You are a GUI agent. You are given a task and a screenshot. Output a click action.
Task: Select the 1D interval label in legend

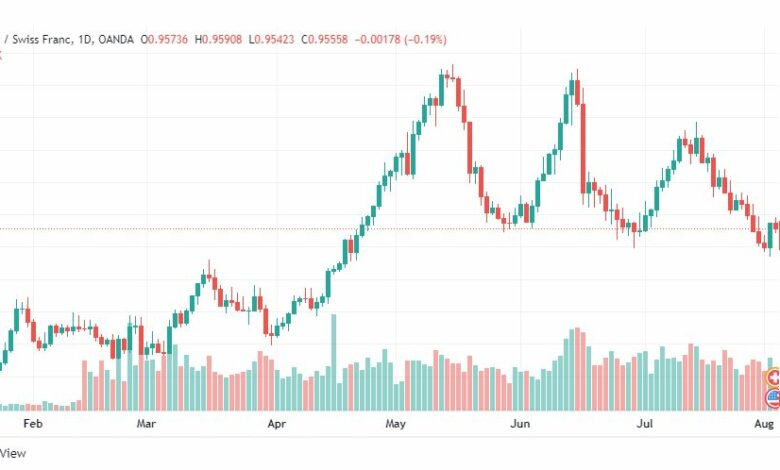pyautogui.click(x=85, y=39)
